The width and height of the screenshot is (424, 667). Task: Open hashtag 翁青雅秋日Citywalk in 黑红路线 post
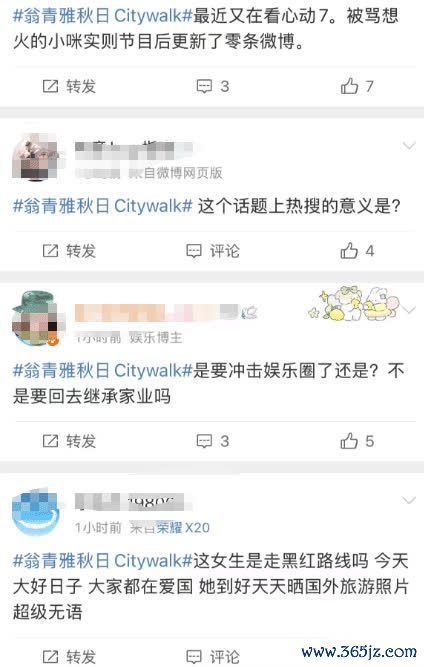103,561
